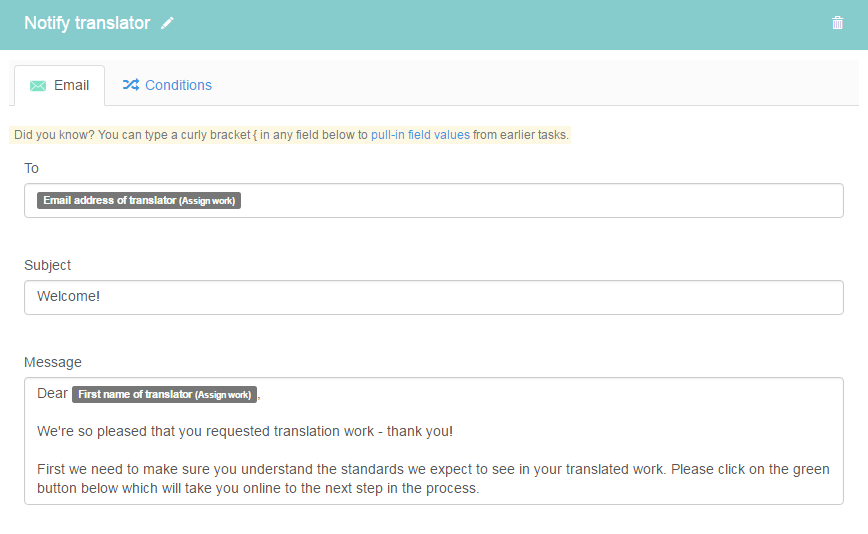
Task: Open the pull-in field values link
Action: pos(420,134)
